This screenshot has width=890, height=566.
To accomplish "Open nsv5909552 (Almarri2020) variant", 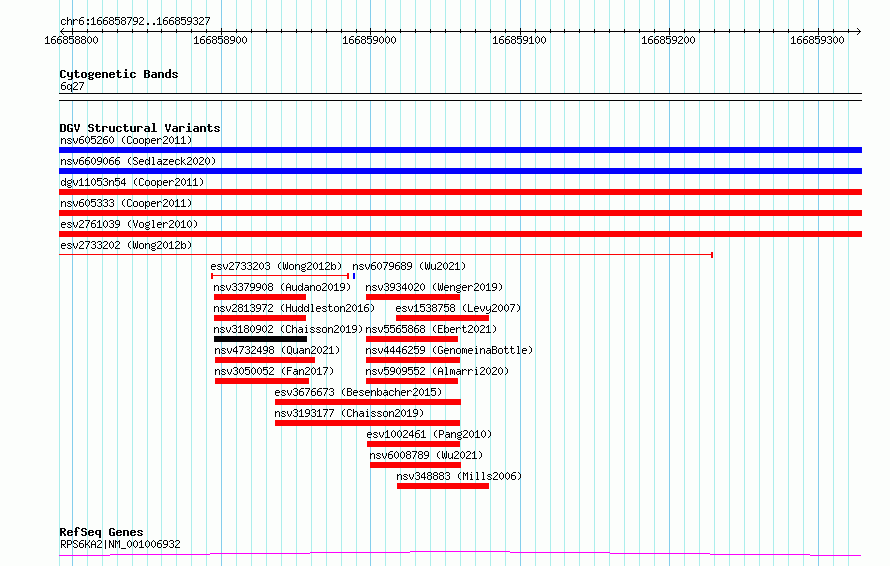I will click(437, 371).
